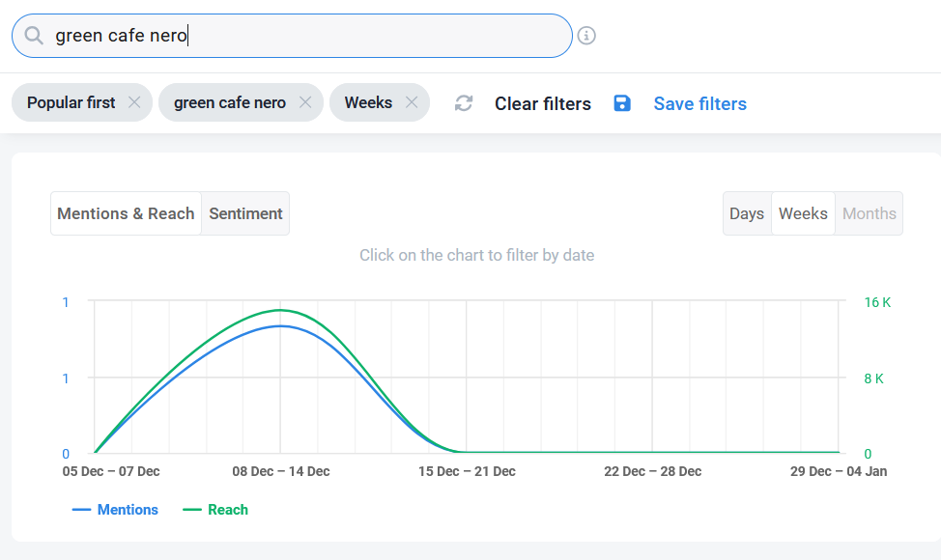Remove the green cafe nero filter chip
The height and width of the screenshot is (560, 941).
[x=305, y=102]
